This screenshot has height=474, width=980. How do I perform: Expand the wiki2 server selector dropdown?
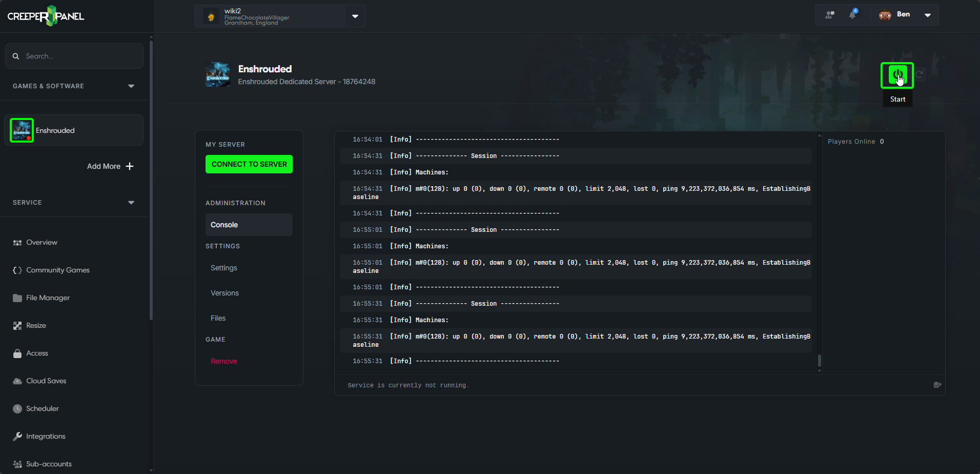tap(355, 16)
